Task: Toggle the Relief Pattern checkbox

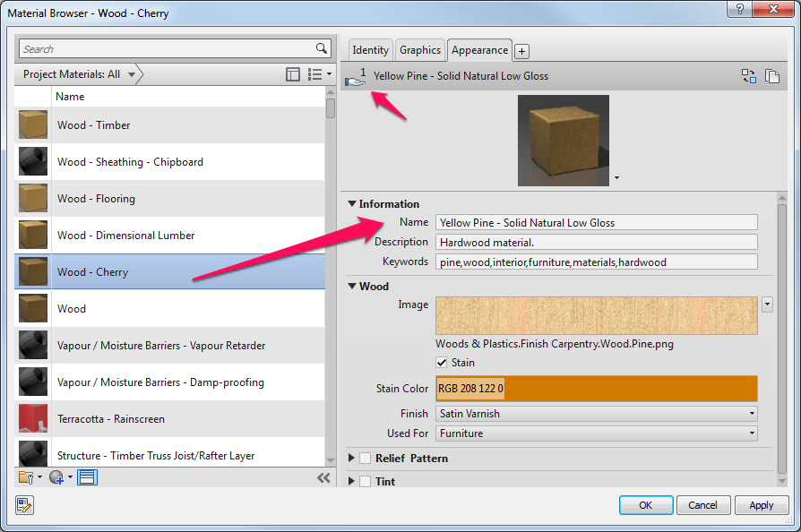Action: [364, 458]
